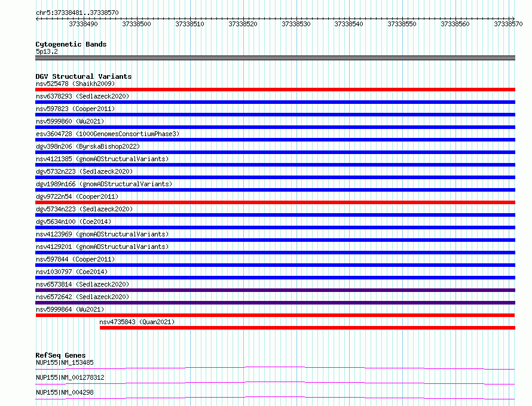Open nsv4121385 (gnomADStructuralVariants) label
The image size is (532, 406).
[102, 159]
